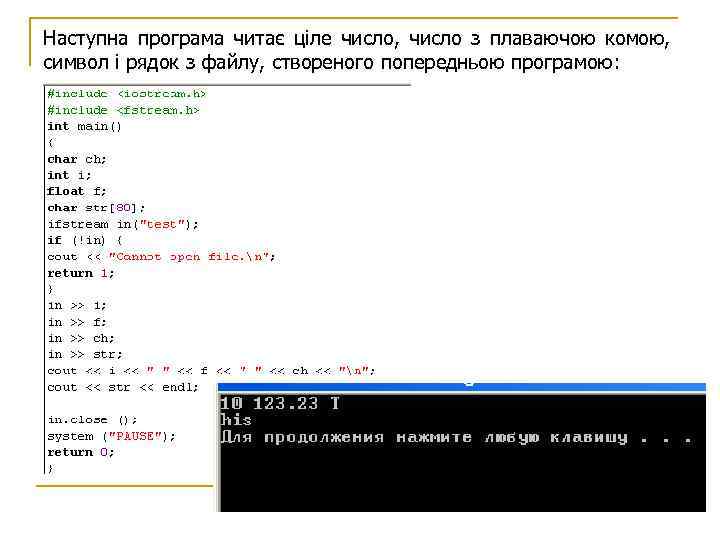Select the 'return 1;' line

[x=81, y=273]
